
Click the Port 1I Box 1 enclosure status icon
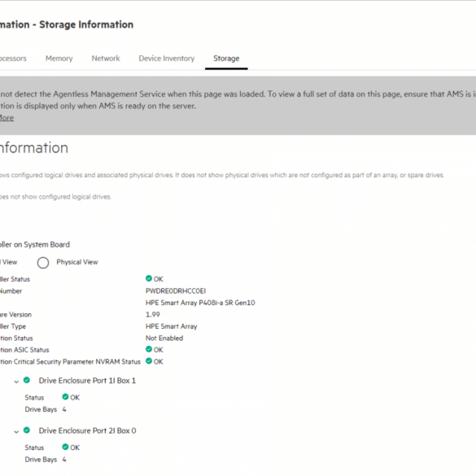(27, 380)
